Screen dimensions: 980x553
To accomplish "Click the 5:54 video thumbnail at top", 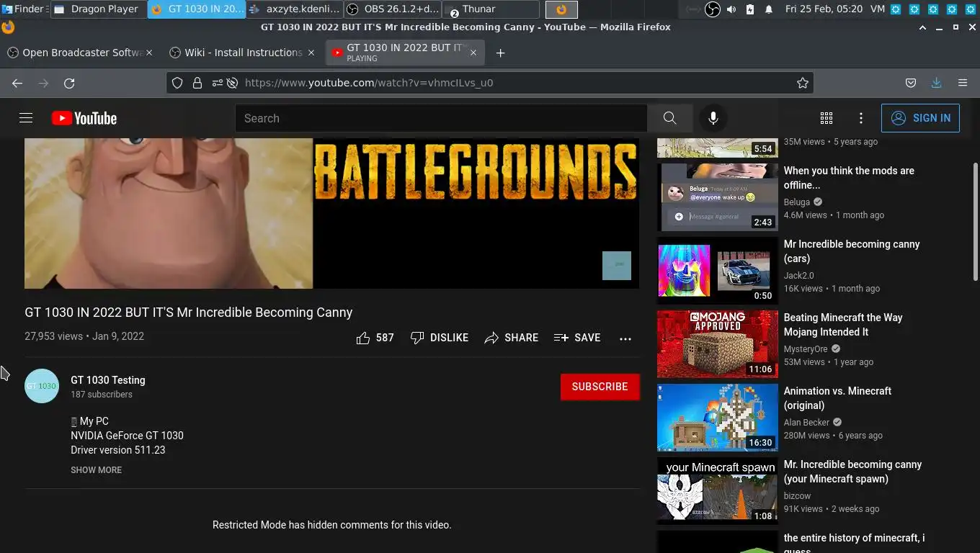I will pyautogui.click(x=718, y=148).
